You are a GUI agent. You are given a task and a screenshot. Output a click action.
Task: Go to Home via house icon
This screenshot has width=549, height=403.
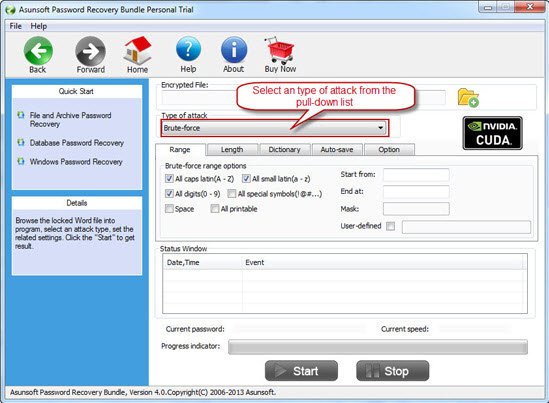[137, 50]
